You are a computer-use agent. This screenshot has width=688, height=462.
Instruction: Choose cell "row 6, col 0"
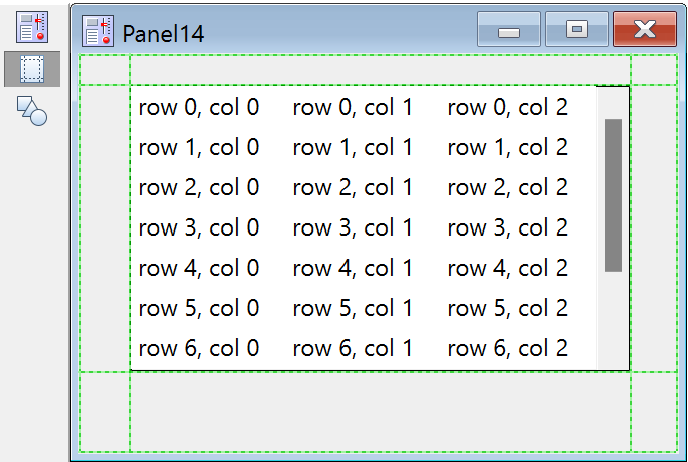(x=199, y=348)
